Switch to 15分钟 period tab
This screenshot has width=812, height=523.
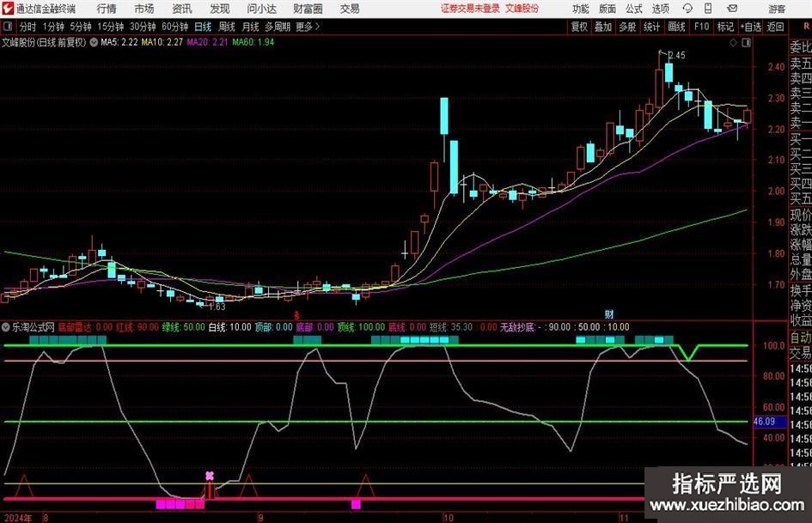coord(111,27)
